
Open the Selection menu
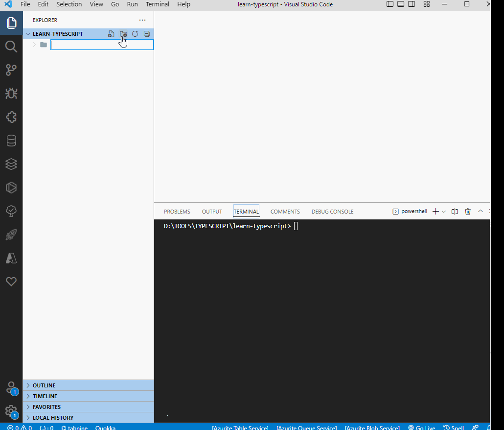point(69,4)
